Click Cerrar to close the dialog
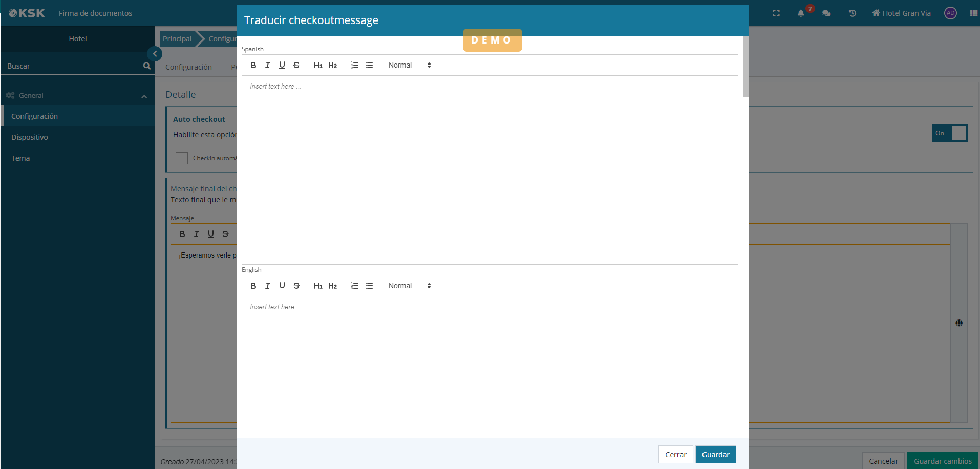980x469 pixels. pos(675,455)
